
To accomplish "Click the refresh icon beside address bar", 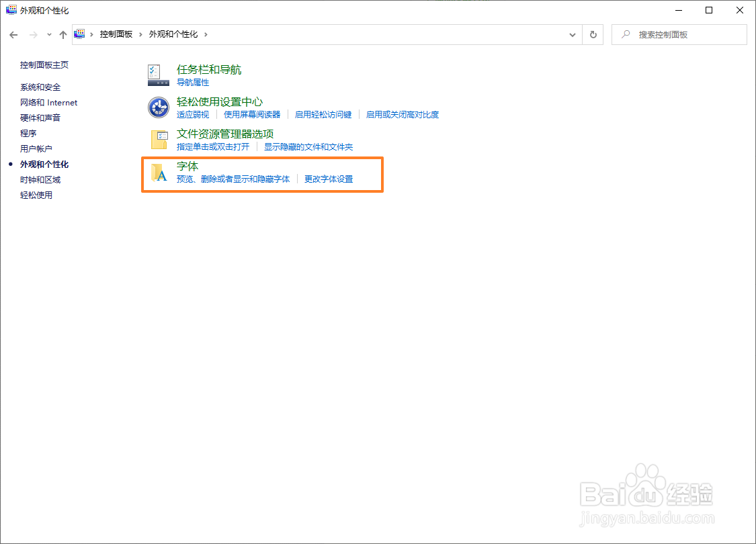I will (593, 34).
